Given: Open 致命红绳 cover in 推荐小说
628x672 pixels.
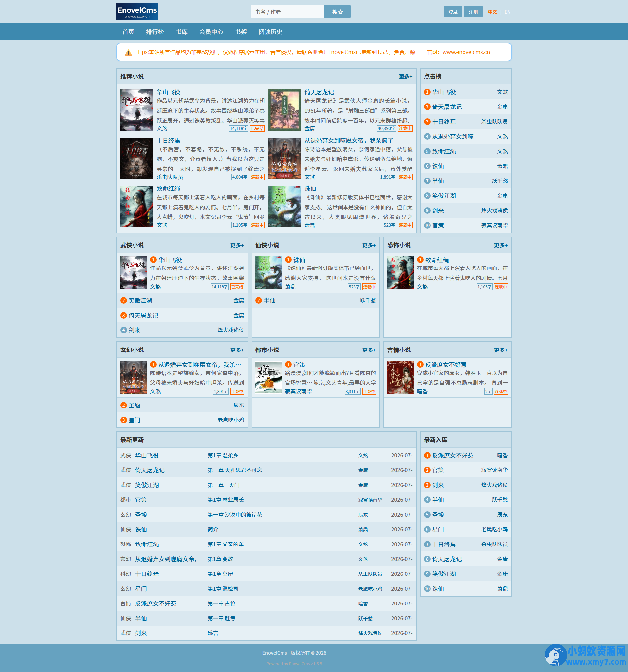Looking at the screenshot, I should [x=137, y=207].
